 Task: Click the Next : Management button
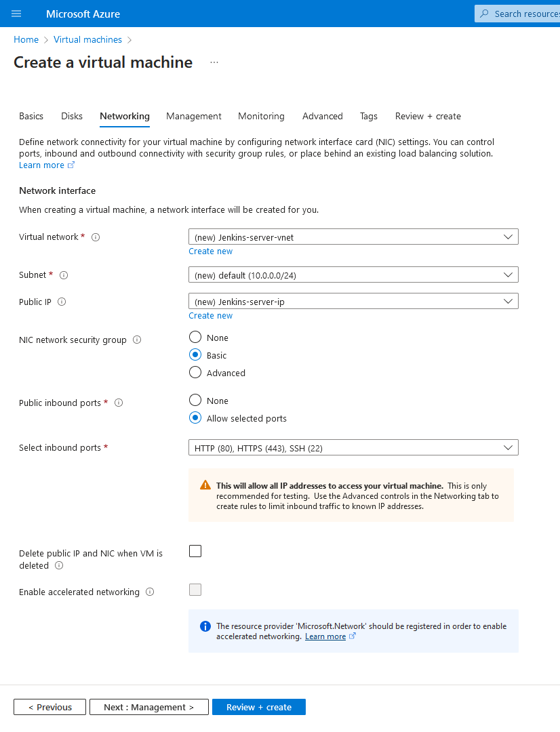pos(149,707)
